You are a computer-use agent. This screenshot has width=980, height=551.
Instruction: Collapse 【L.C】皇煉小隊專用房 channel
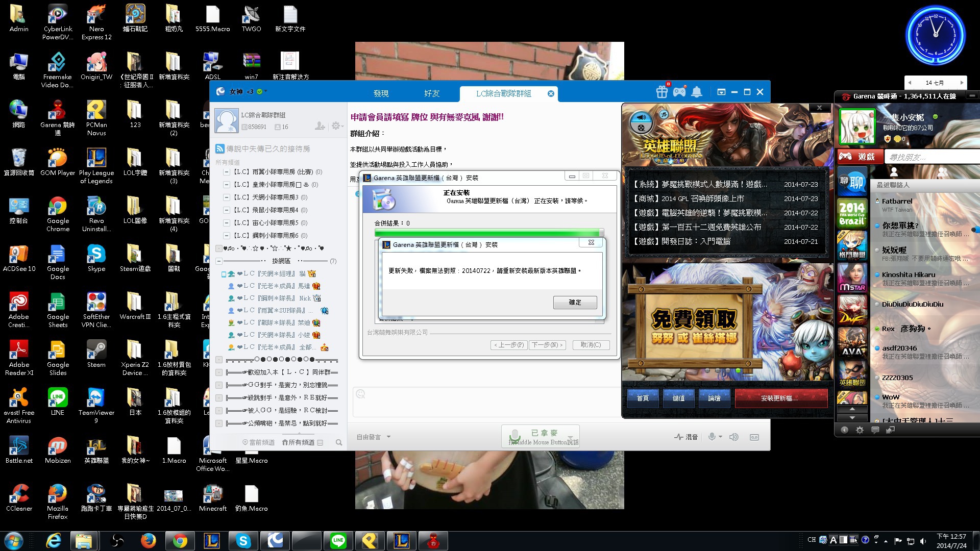click(226, 185)
